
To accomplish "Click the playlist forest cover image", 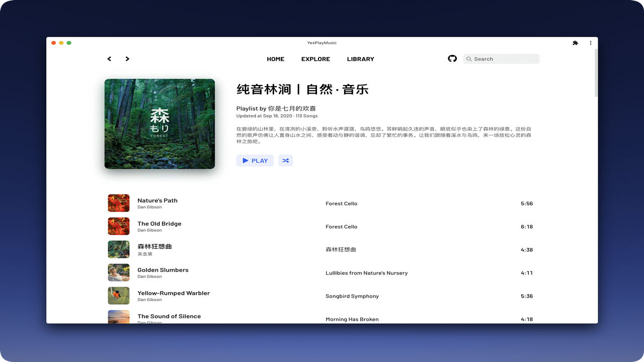I will [159, 124].
